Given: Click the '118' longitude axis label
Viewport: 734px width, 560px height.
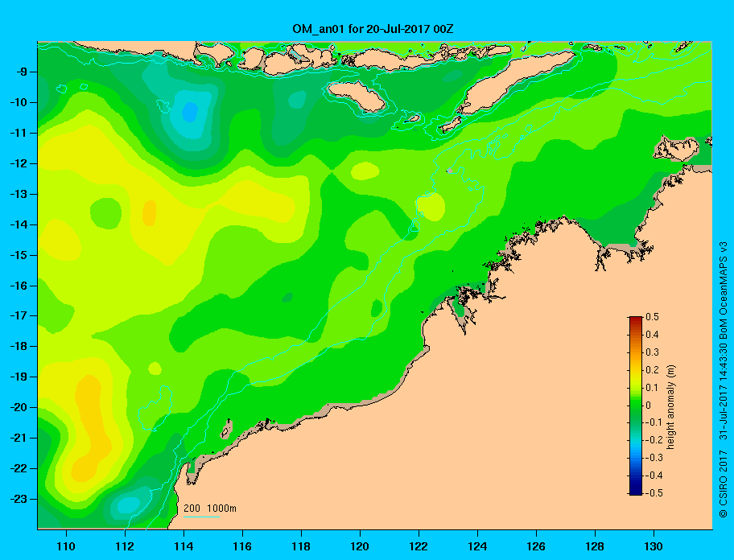Looking at the screenshot, I should coord(301,546).
